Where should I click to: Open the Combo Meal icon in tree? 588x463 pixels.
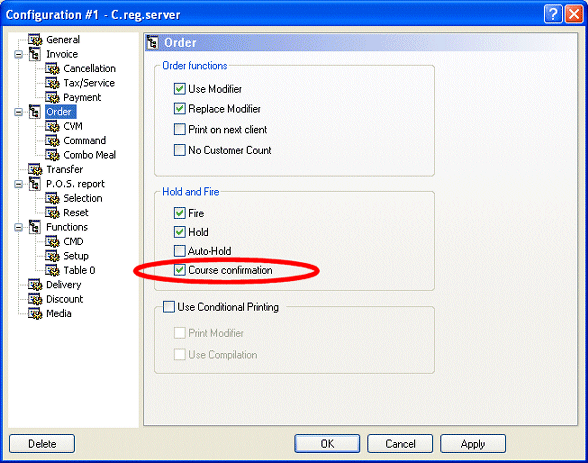[x=52, y=155]
